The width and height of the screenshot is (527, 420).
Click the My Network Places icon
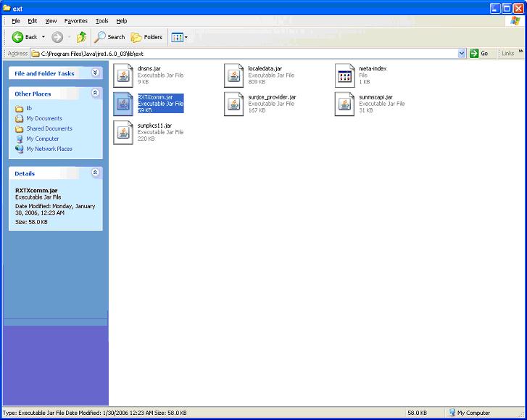[20, 149]
